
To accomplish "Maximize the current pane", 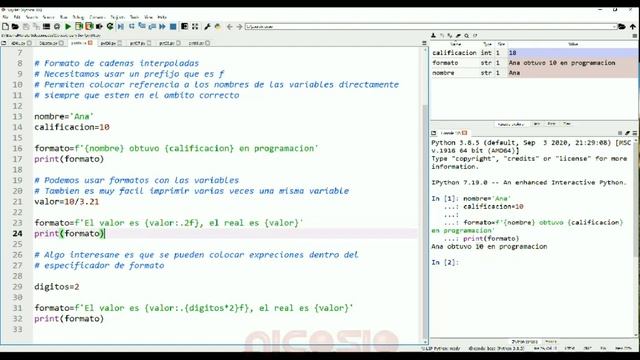I will tap(184, 27).
